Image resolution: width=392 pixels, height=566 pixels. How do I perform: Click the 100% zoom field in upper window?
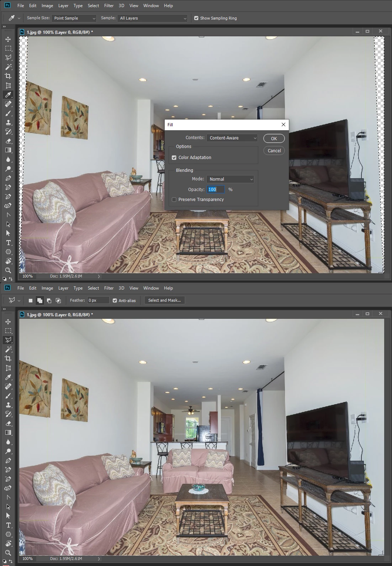28,276
